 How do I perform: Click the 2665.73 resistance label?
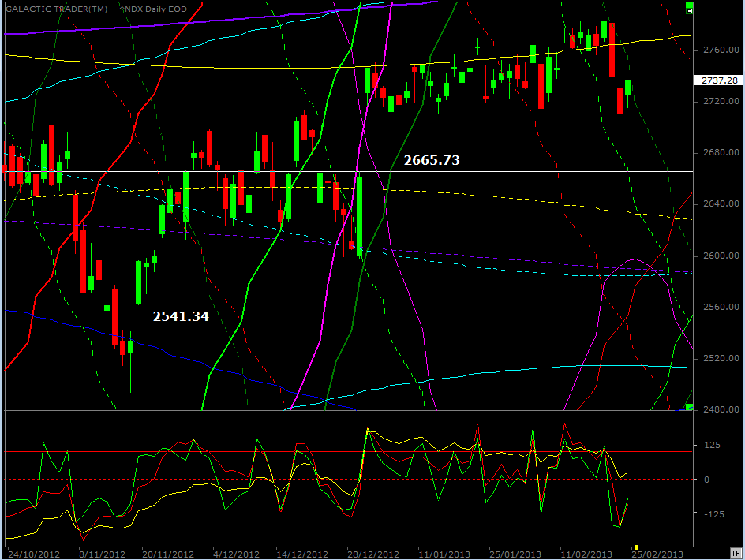(x=432, y=160)
